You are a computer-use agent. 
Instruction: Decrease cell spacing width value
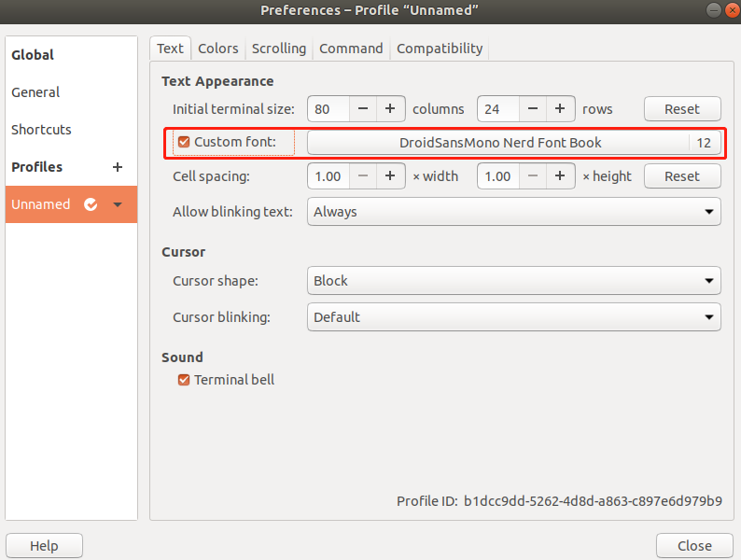coord(363,176)
